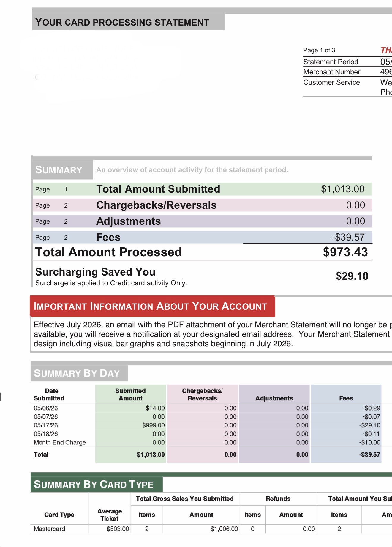392x547 pixels.
Task: Click the "Card Type" column header
Action: click(x=59, y=515)
